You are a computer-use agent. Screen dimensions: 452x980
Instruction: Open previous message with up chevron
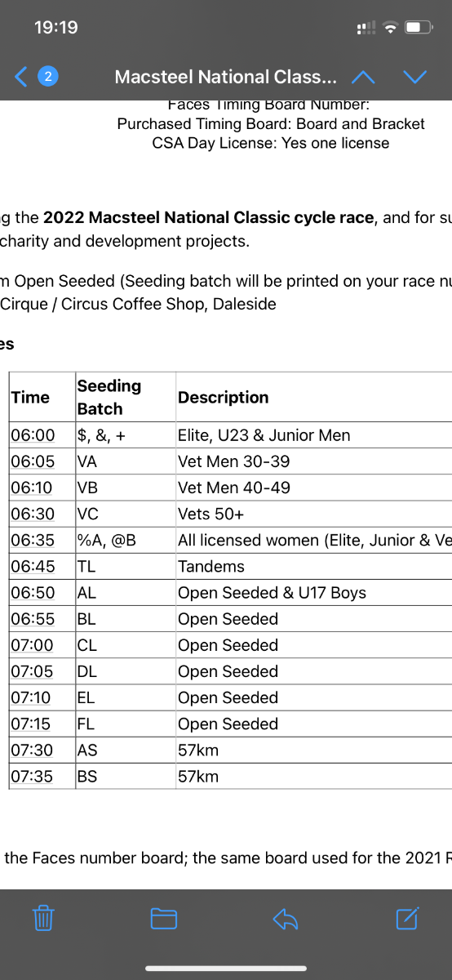363,77
